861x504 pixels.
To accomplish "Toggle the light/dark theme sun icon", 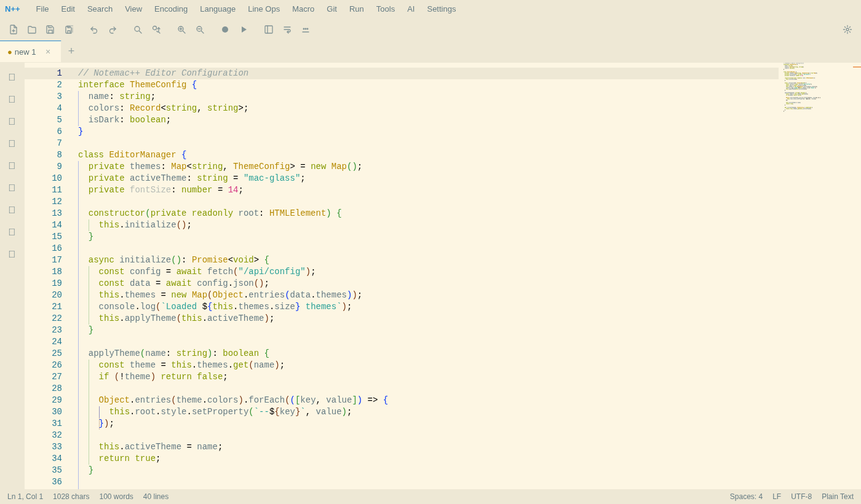I will pos(847,29).
